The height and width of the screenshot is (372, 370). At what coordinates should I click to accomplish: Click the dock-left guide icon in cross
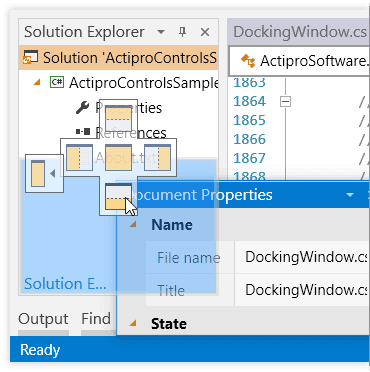79,157
